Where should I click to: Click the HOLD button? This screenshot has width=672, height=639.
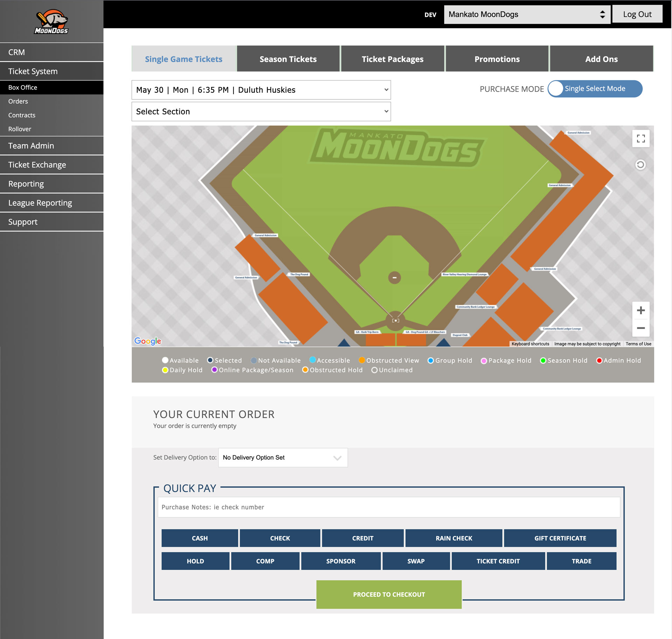(x=195, y=561)
